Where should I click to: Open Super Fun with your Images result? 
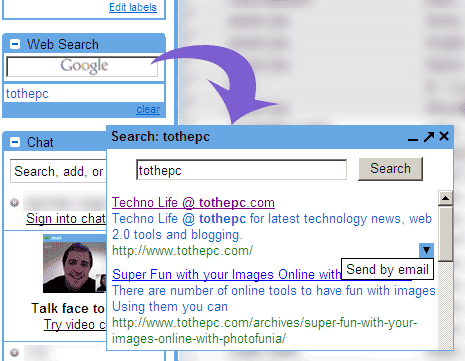click(226, 274)
